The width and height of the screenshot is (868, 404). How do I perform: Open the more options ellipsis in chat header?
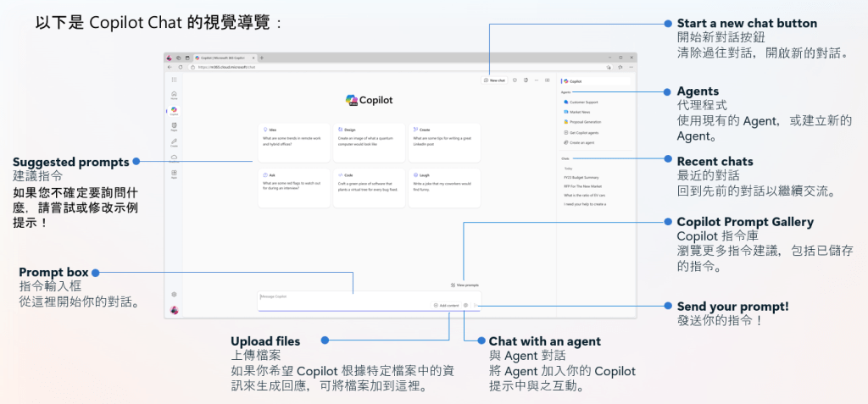tap(537, 80)
